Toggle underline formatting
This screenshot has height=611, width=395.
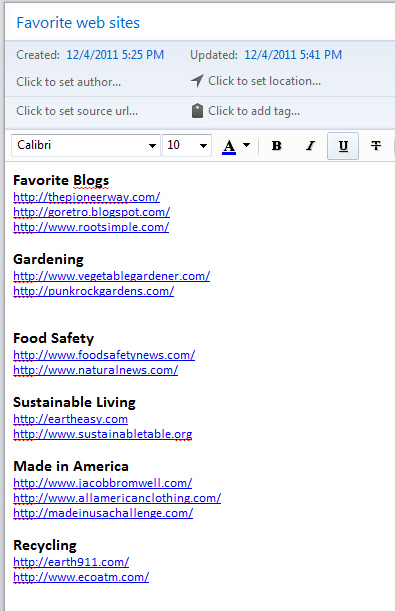tap(343, 146)
